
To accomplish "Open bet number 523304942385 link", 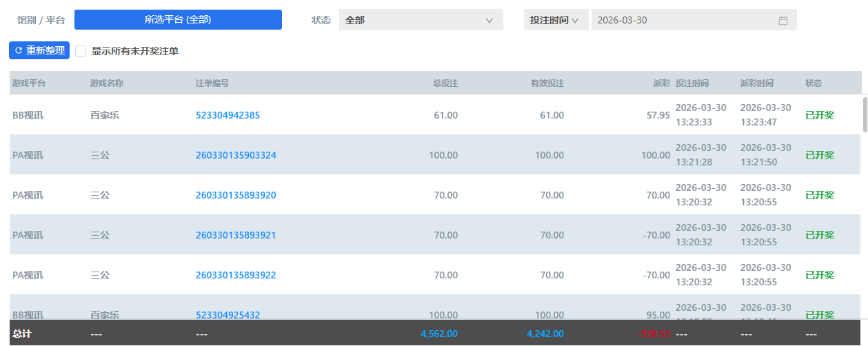I will pos(228,115).
